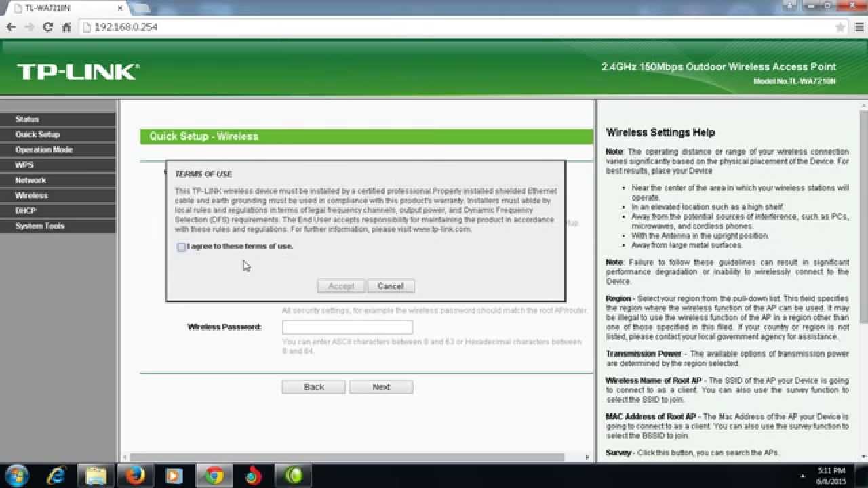
Task: Click the Chrome icon on the taskbar
Action: 214,476
